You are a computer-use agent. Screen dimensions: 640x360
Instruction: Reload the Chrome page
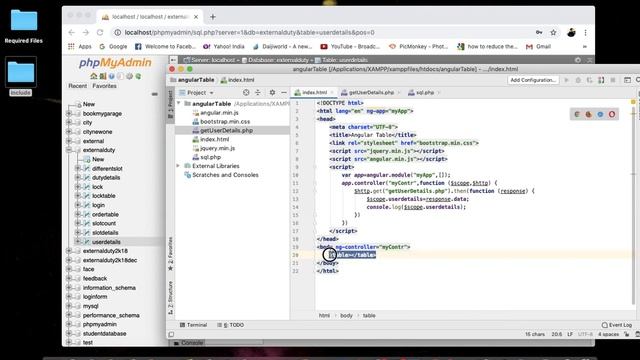click(x=100, y=32)
